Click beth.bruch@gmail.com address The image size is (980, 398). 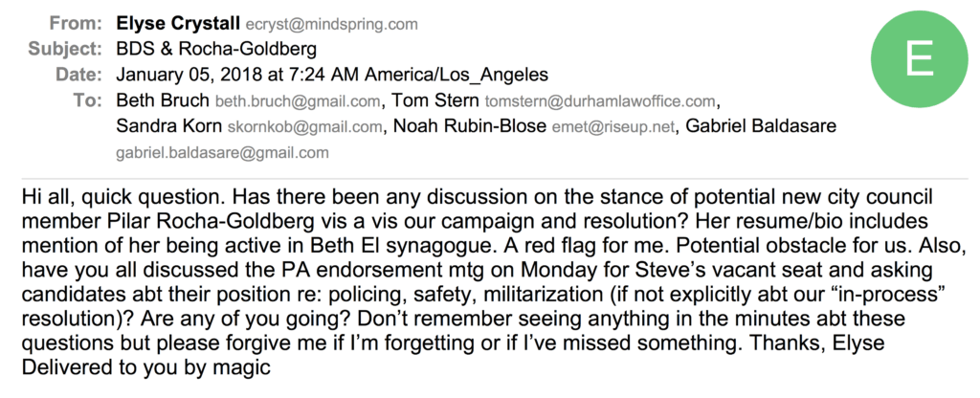pyautogui.click(x=298, y=101)
